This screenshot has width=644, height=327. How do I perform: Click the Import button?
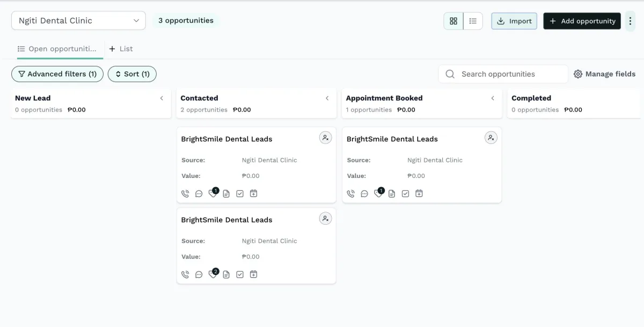[x=514, y=21]
